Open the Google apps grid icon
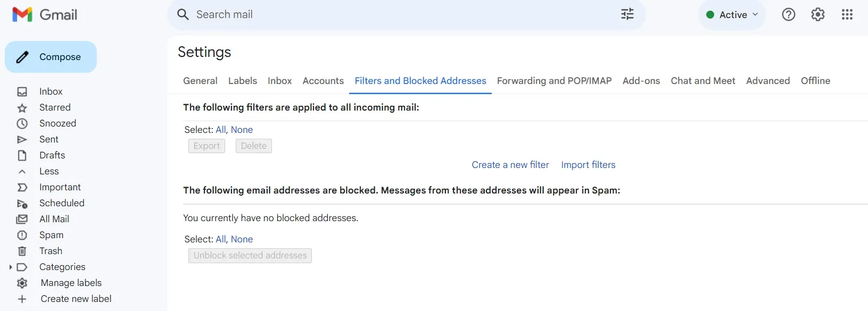The image size is (868, 311). (x=847, y=14)
